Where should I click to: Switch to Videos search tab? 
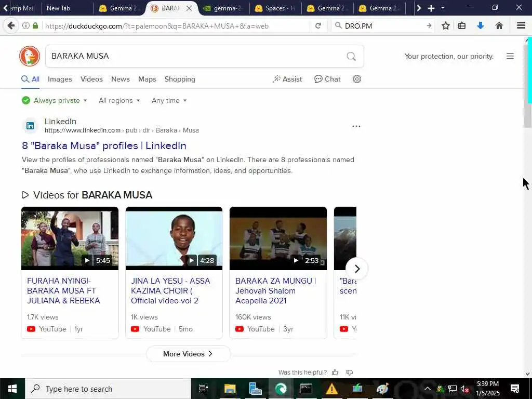91,79
